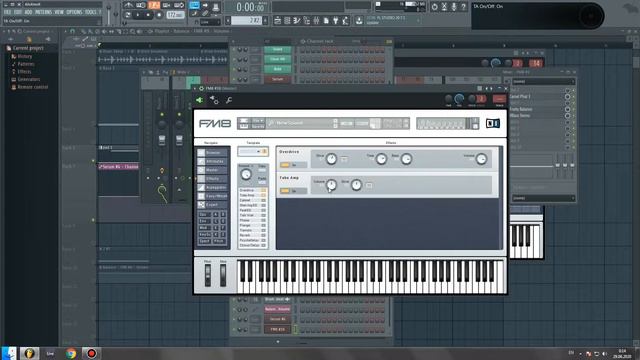Screen dimensions: 640x360
Task: Open the snap 'Line' dropdown
Action: 210,22
